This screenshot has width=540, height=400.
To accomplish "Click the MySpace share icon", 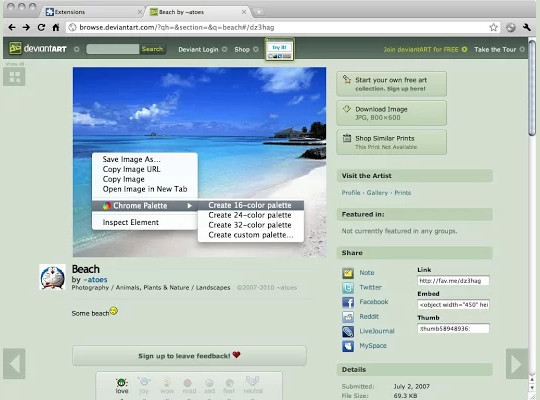I will click(348, 346).
